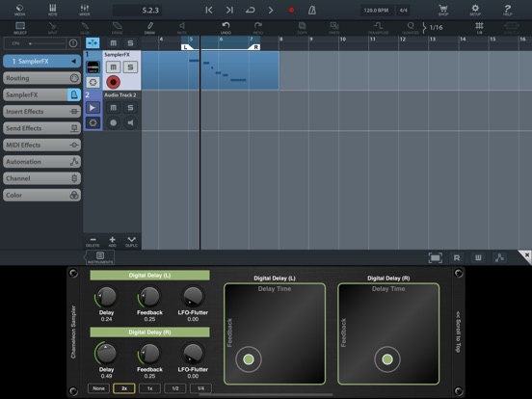
Task: Toggle the metronome click
Action: [312, 11]
